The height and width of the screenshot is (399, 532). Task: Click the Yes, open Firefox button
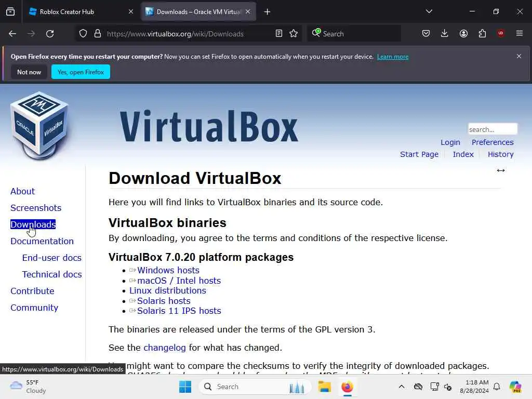pyautogui.click(x=81, y=72)
